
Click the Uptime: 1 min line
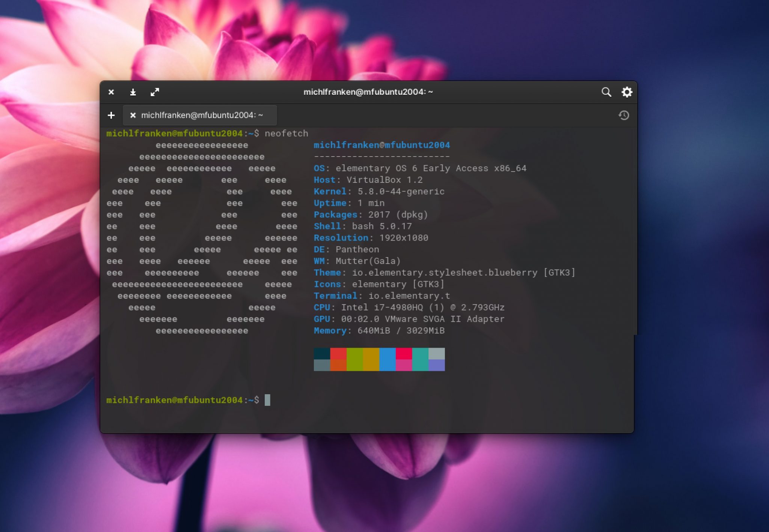point(349,203)
